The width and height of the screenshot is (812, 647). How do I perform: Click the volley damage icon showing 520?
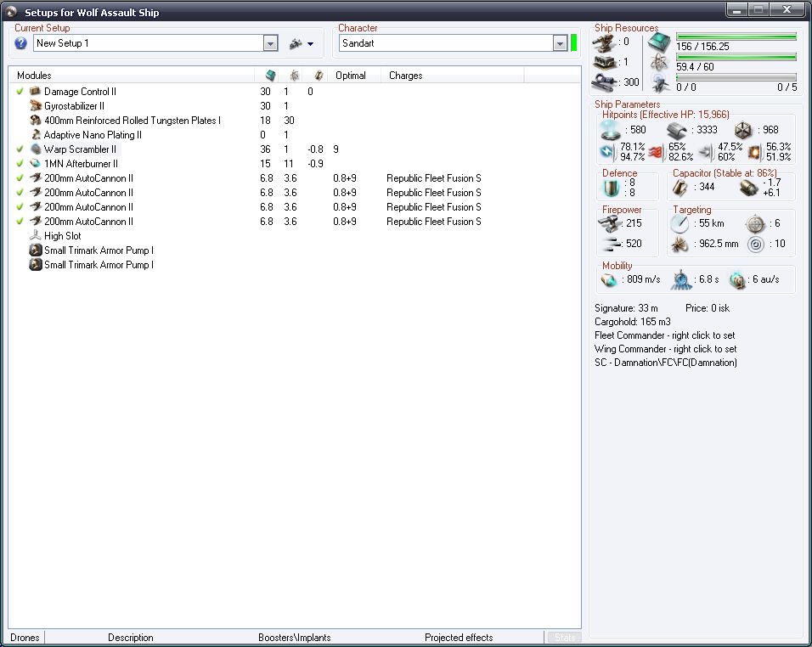pyautogui.click(x=611, y=244)
